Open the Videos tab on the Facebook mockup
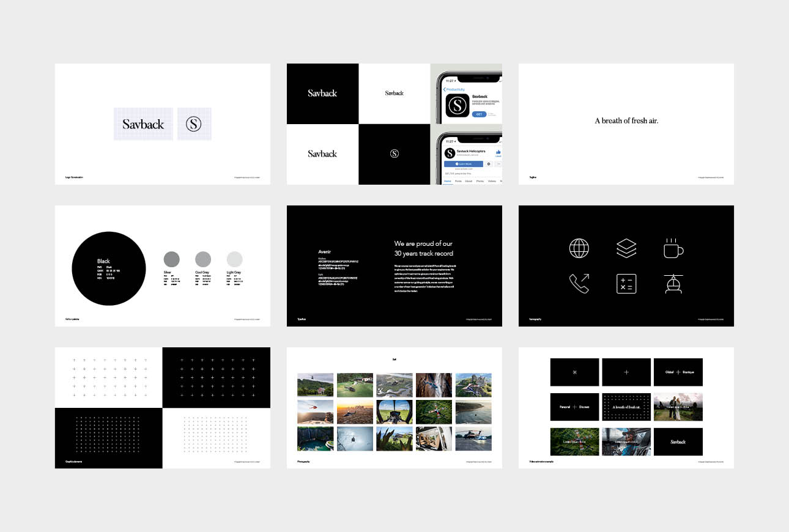This screenshot has height=532, width=789. [492, 181]
